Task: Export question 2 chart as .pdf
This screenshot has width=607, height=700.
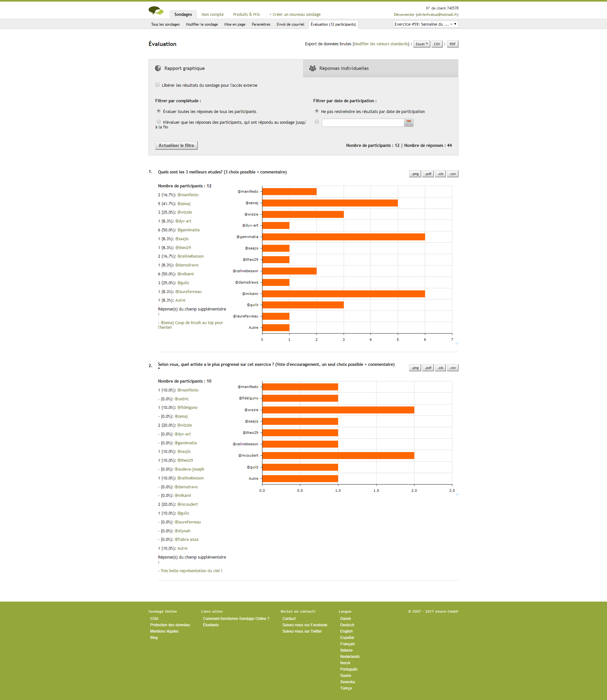Action: point(428,368)
